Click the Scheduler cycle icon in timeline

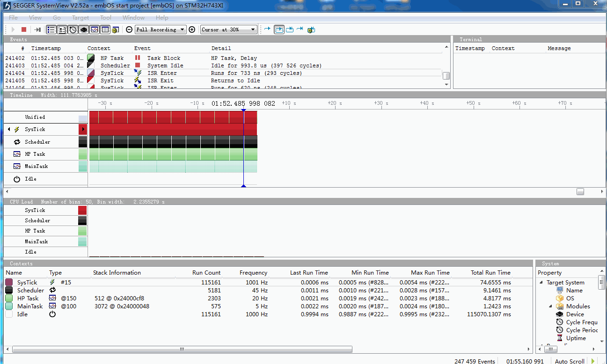pyautogui.click(x=17, y=142)
